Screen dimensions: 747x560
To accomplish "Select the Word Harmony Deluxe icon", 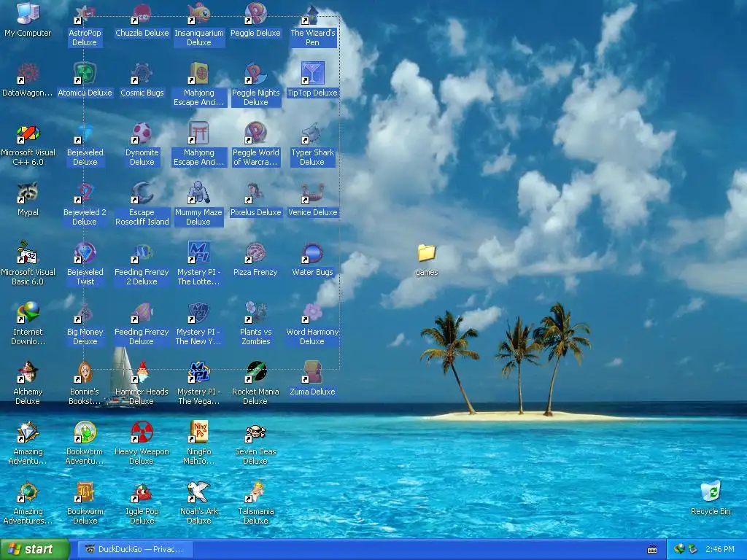I will click(x=312, y=312).
